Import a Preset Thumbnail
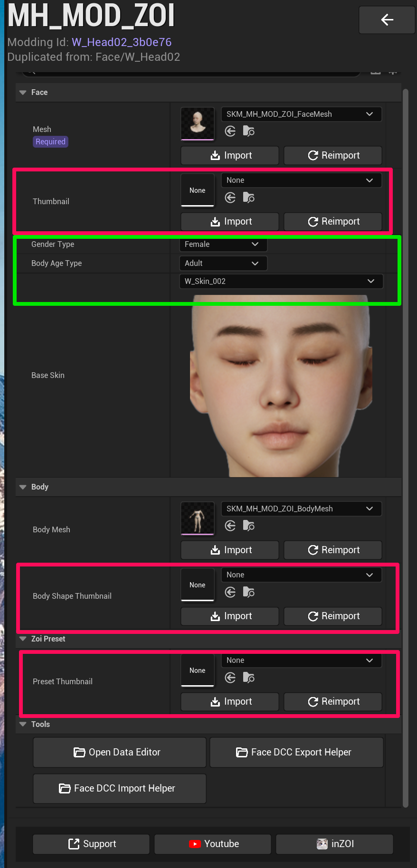 coord(230,702)
